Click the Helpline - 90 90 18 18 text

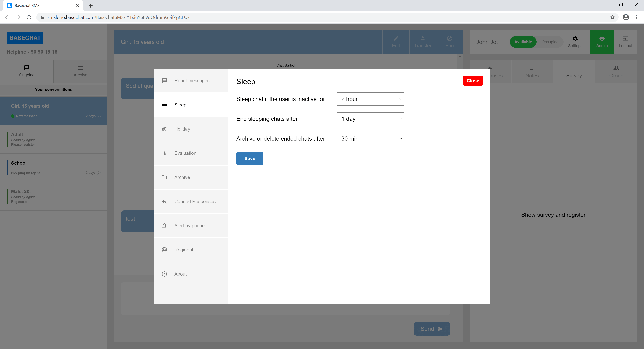(x=32, y=52)
